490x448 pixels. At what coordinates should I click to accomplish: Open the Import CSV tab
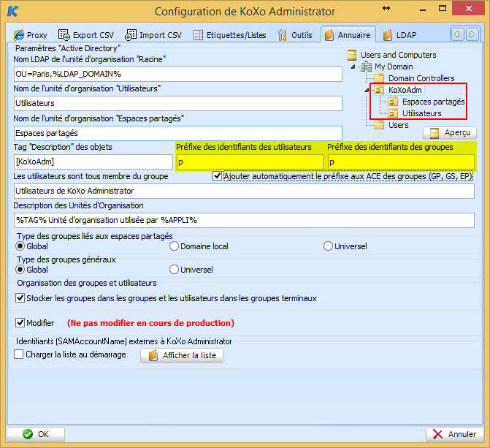click(x=153, y=35)
